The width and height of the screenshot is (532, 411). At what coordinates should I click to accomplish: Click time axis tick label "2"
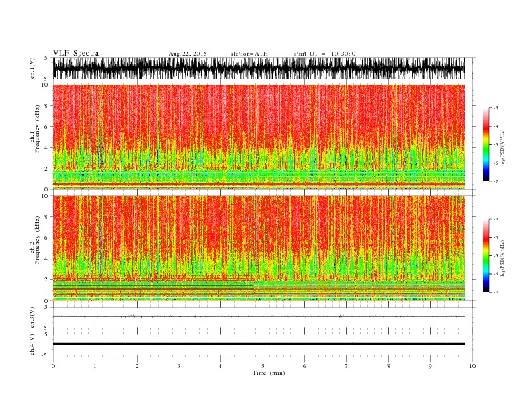tap(137, 366)
